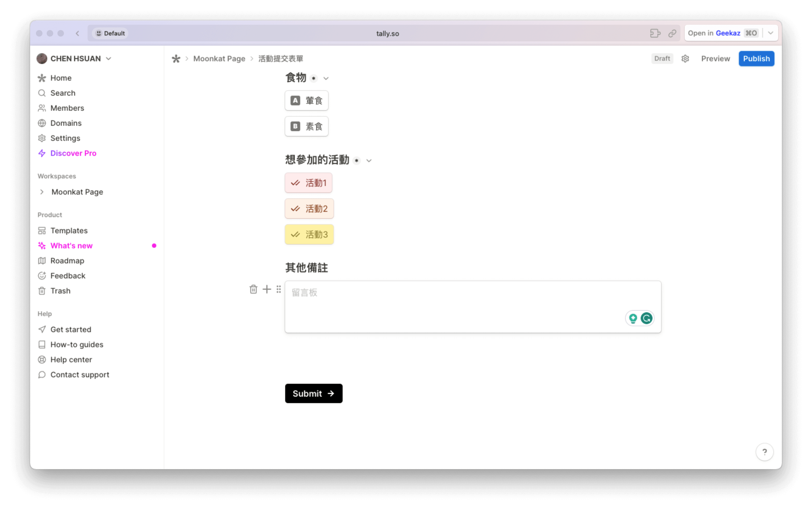Viewport: 812px width, 509px height.
Task: Open the Default profile selector
Action: click(110, 33)
